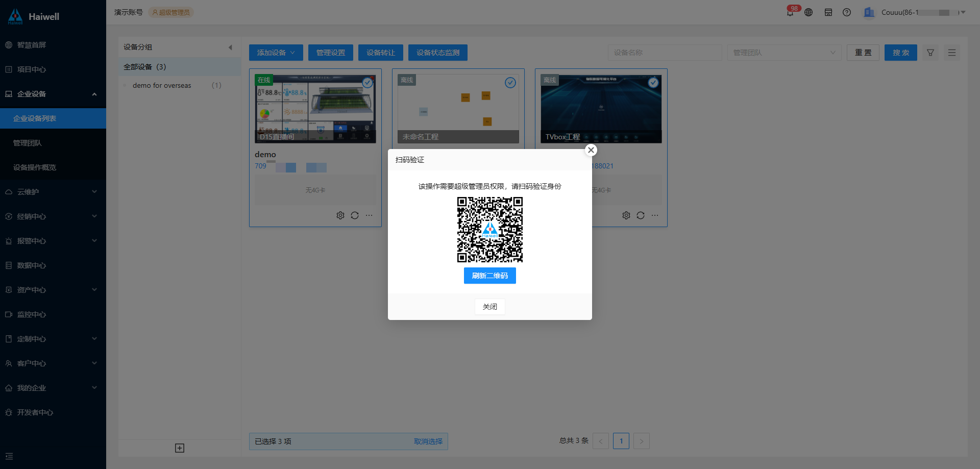Expand 云维护 sidebar section

53,192
